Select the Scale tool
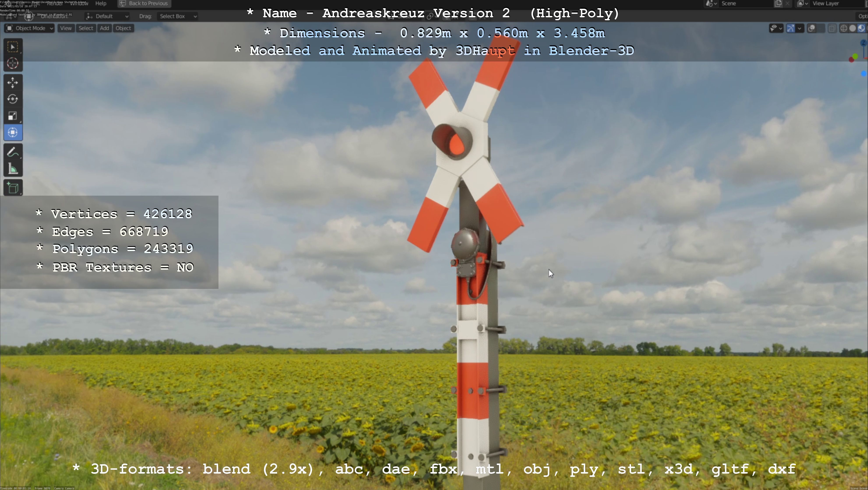Viewport: 868px width, 490px height. (x=13, y=116)
